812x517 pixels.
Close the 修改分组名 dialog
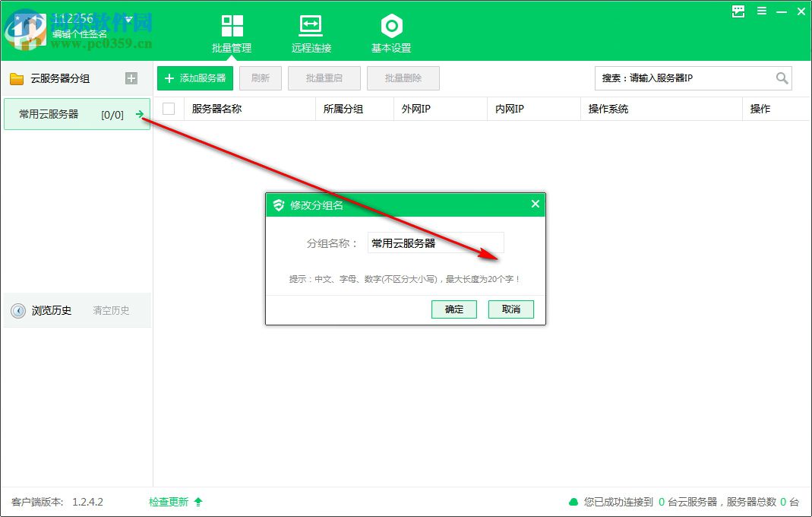(536, 205)
